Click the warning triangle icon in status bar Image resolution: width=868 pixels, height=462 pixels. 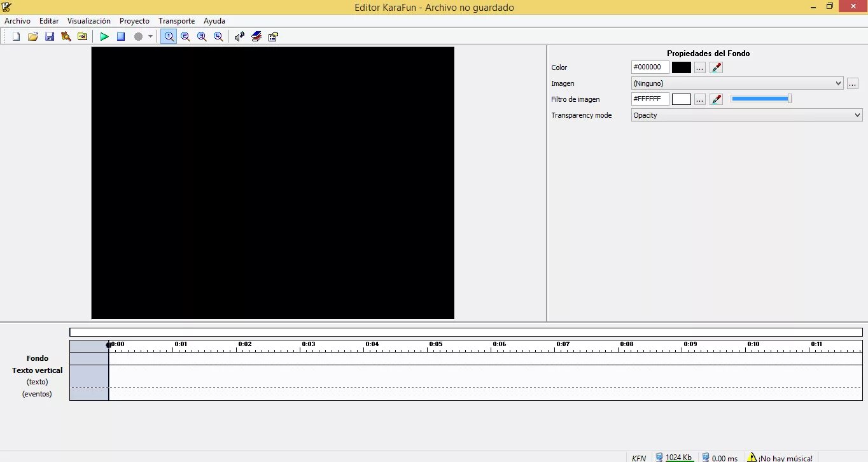pyautogui.click(x=752, y=458)
